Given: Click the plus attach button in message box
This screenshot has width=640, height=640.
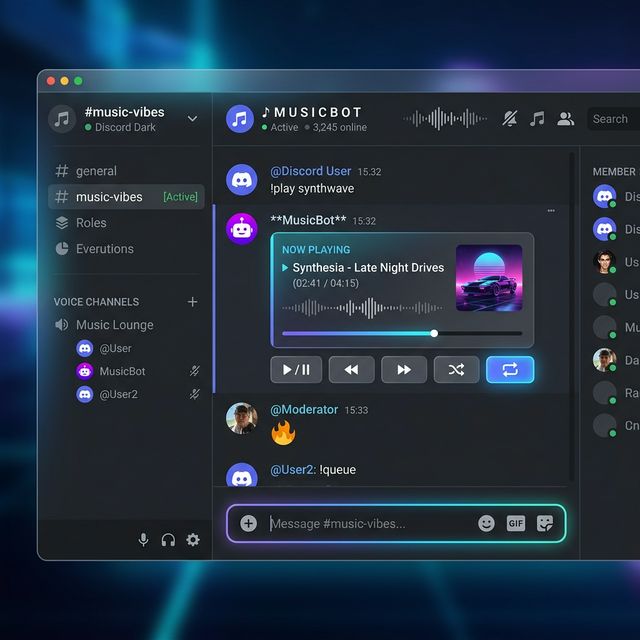Looking at the screenshot, I should (249, 523).
